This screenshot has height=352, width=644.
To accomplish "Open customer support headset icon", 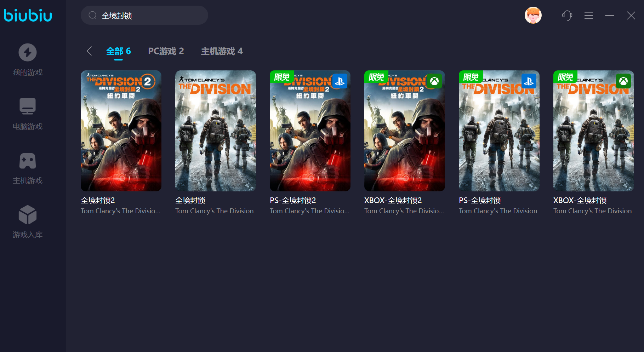I will pos(567,16).
